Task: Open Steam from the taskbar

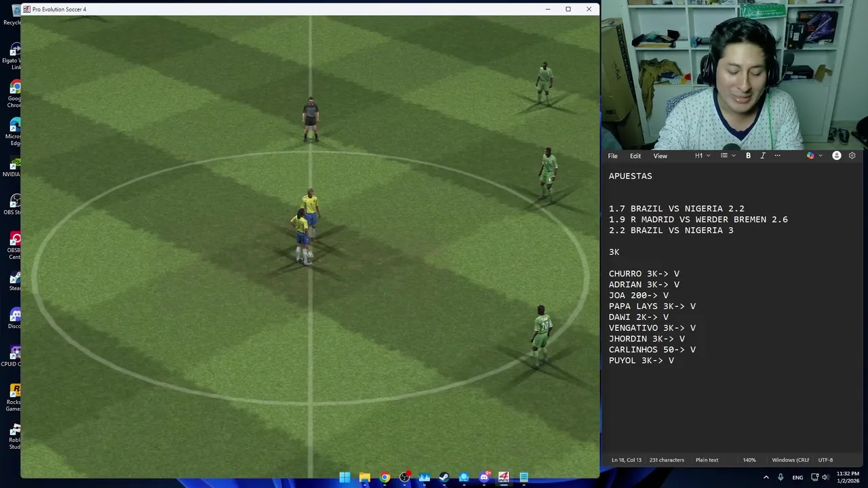Action: [444, 477]
